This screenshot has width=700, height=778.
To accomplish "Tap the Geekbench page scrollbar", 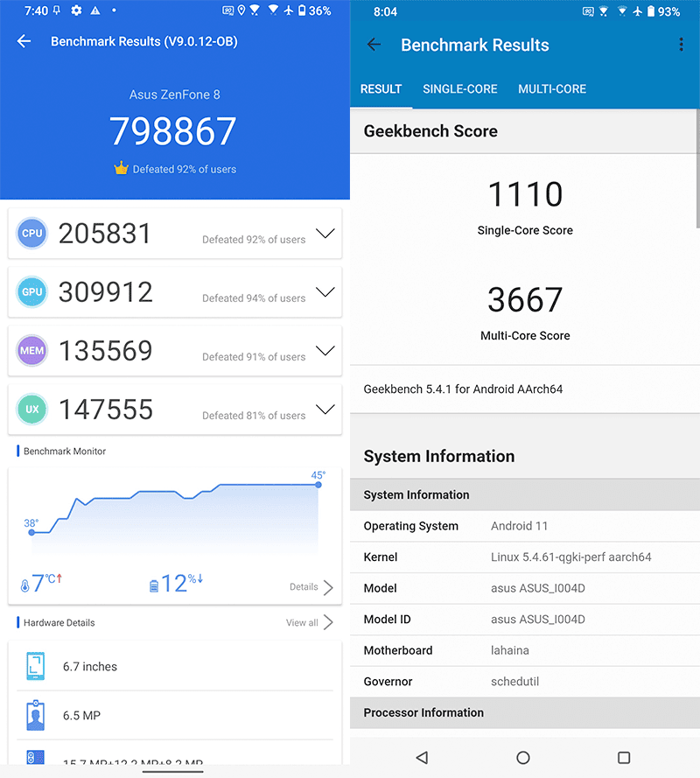I will pos(697,169).
